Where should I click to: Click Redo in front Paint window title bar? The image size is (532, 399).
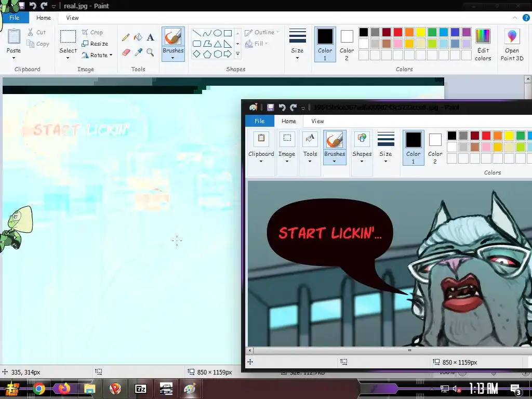(x=293, y=108)
